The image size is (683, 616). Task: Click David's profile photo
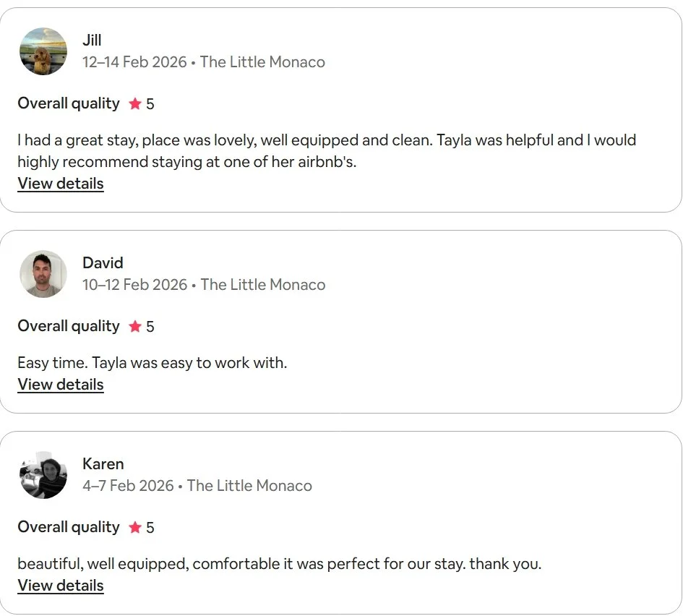[43, 274]
